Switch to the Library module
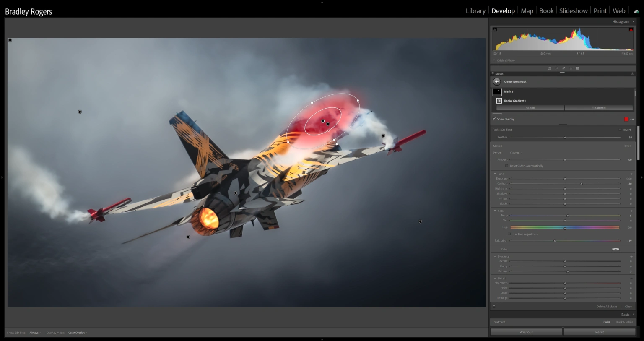644x341 pixels. pyautogui.click(x=475, y=11)
